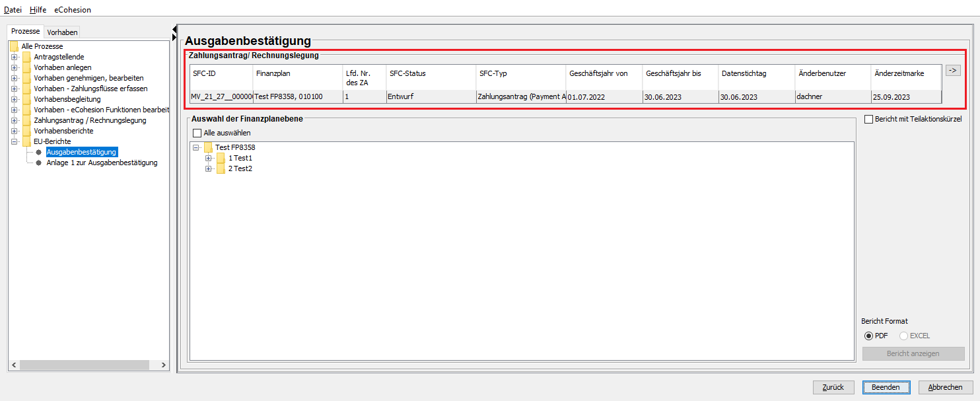Select Anlage 1 zur Ausgabenbestätigung item
This screenshot has width=980, height=401.
click(102, 163)
